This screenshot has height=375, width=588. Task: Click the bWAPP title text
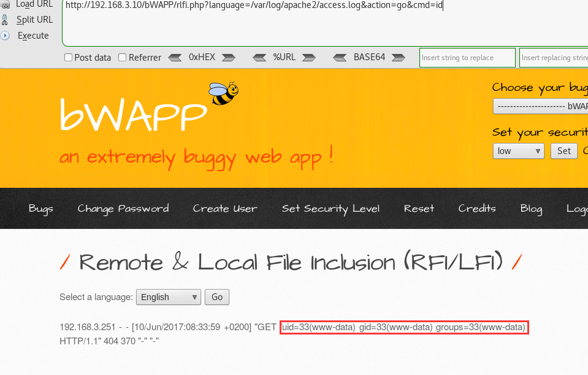point(134,115)
